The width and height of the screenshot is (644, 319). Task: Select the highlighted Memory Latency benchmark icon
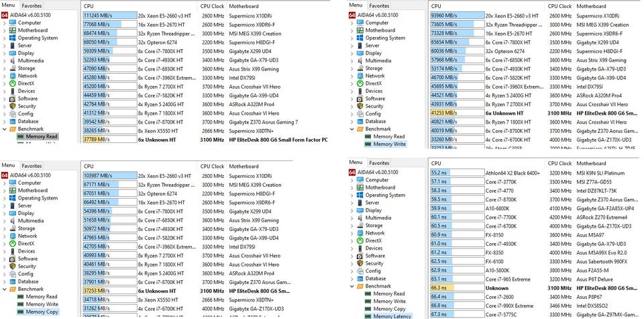368,316
